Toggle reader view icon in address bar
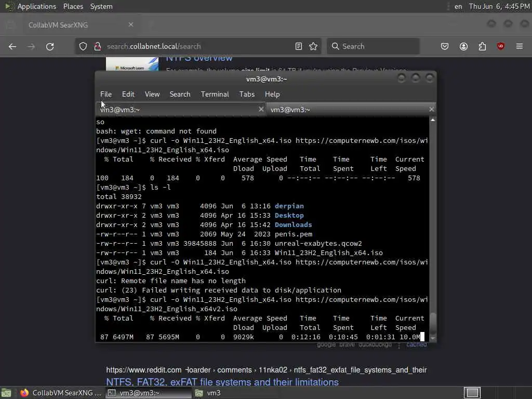Viewport: 532px width, 399px height. pos(299,46)
